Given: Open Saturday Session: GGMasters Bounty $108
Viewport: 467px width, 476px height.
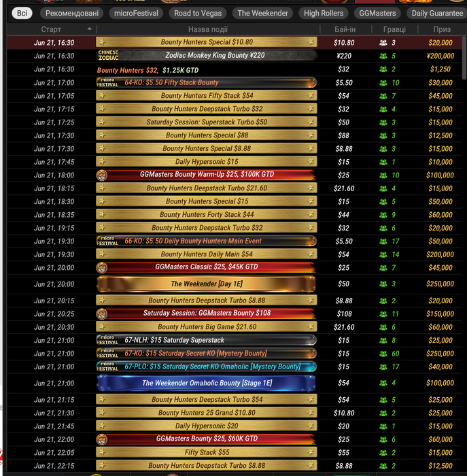Looking at the screenshot, I should 207,313.
